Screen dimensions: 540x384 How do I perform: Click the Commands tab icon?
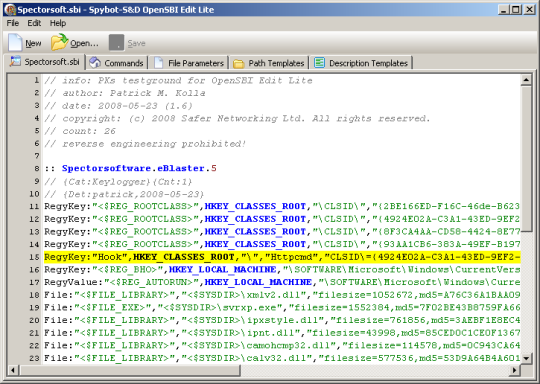(x=95, y=63)
